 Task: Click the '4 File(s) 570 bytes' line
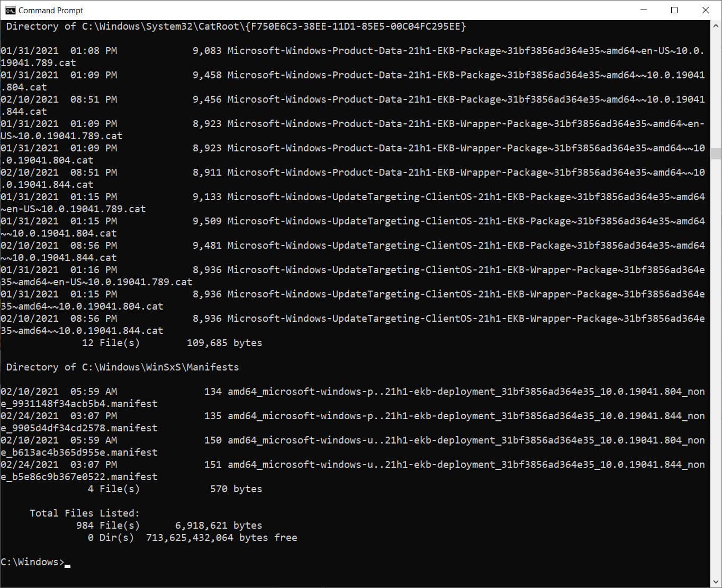pyautogui.click(x=175, y=489)
